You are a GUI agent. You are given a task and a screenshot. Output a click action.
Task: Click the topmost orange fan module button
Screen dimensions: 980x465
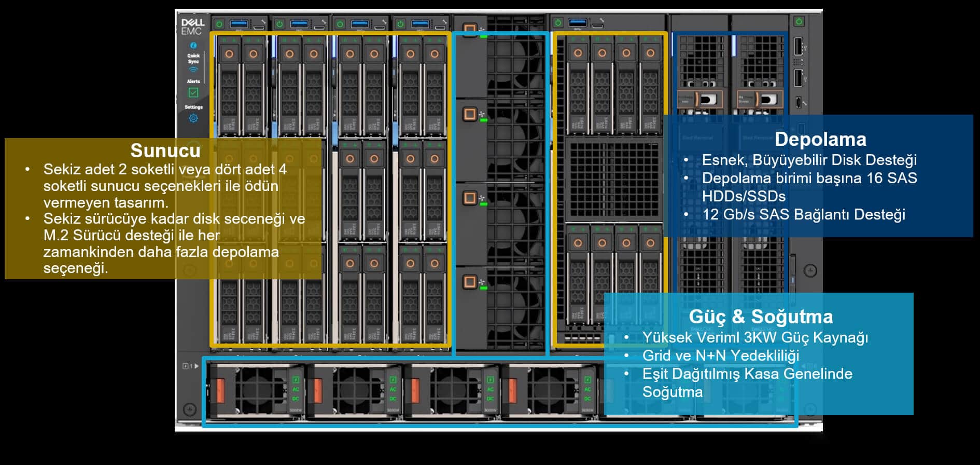(470, 29)
